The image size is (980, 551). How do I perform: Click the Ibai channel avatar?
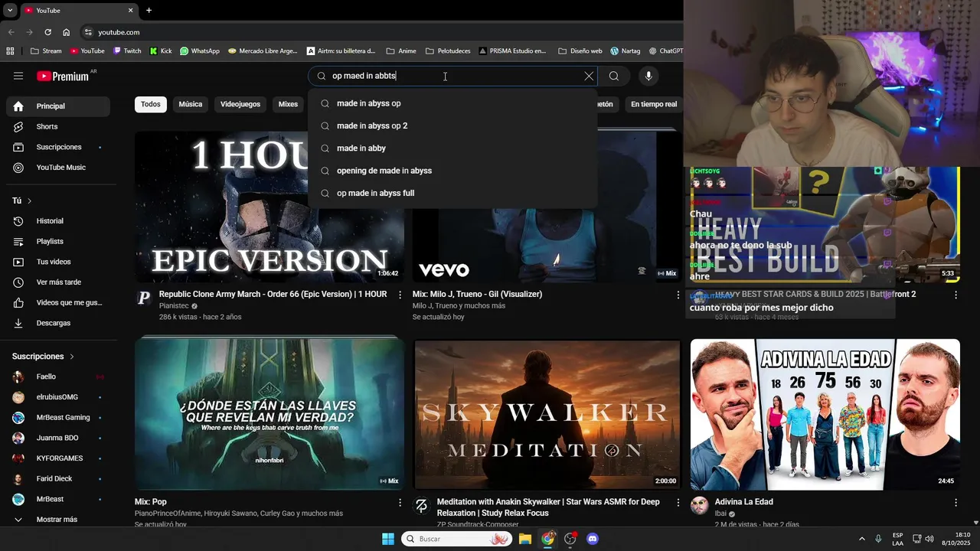pyautogui.click(x=700, y=506)
